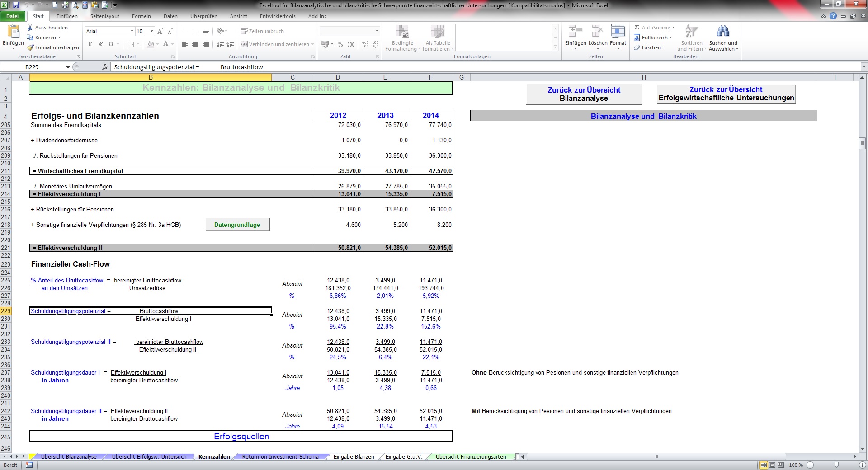
Task: Open Excel Help question mark
Action: (x=833, y=16)
